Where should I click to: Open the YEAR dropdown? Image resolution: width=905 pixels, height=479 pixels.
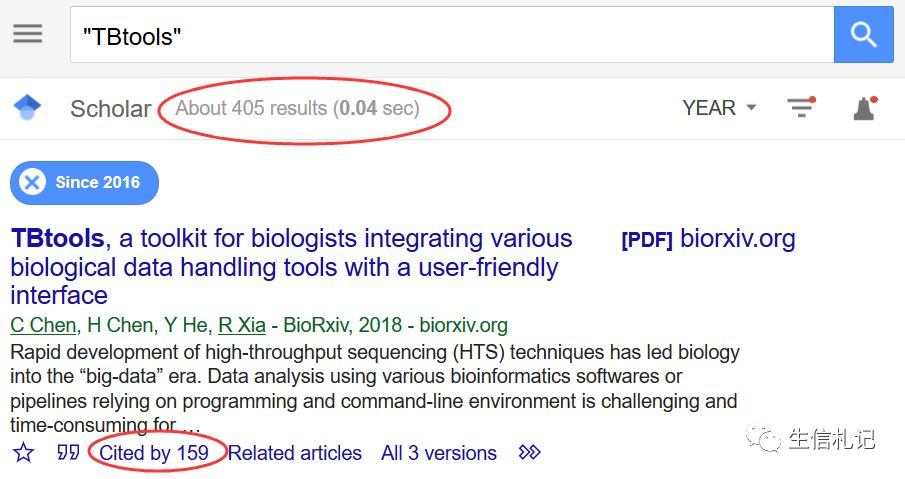tap(719, 108)
